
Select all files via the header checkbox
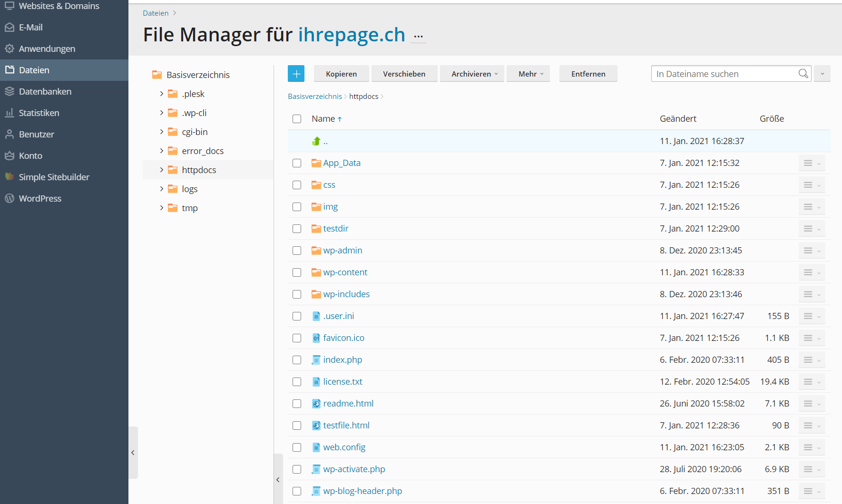297,119
